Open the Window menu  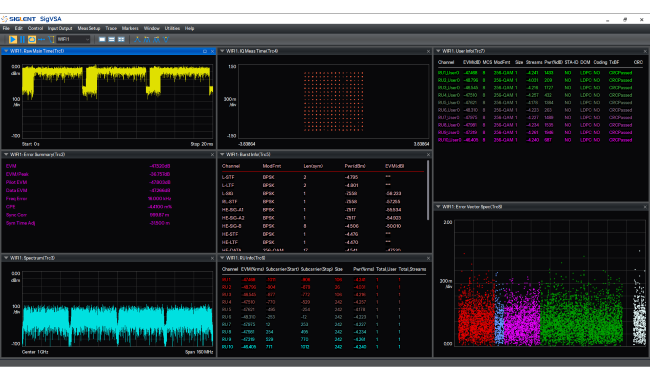coord(152,29)
